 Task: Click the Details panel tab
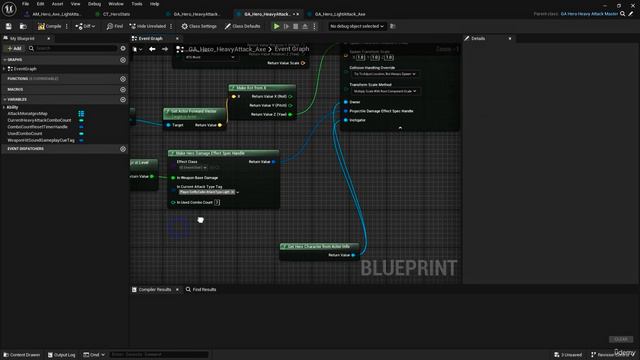click(x=478, y=38)
